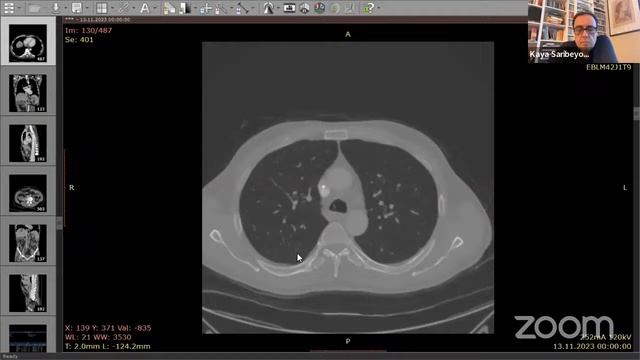This screenshot has height=360, width=640.
Task: Click the 'Im: 130/487' image counter text
Action: pos(89,30)
